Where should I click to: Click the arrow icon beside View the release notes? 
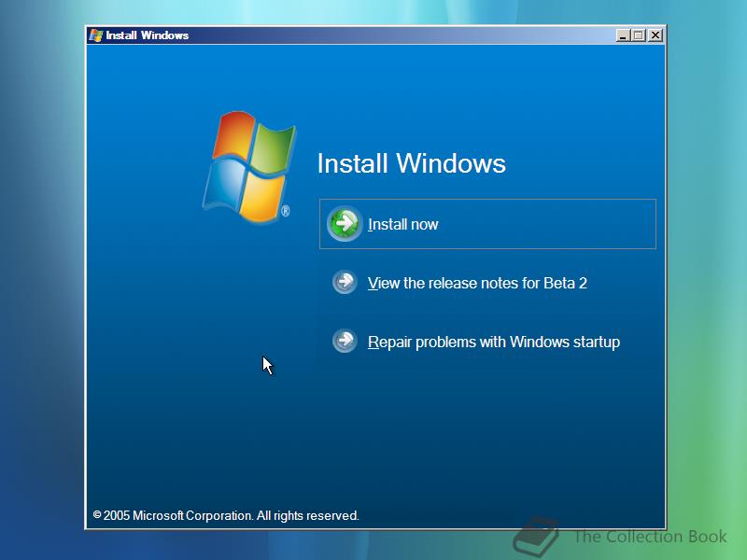pyautogui.click(x=345, y=283)
